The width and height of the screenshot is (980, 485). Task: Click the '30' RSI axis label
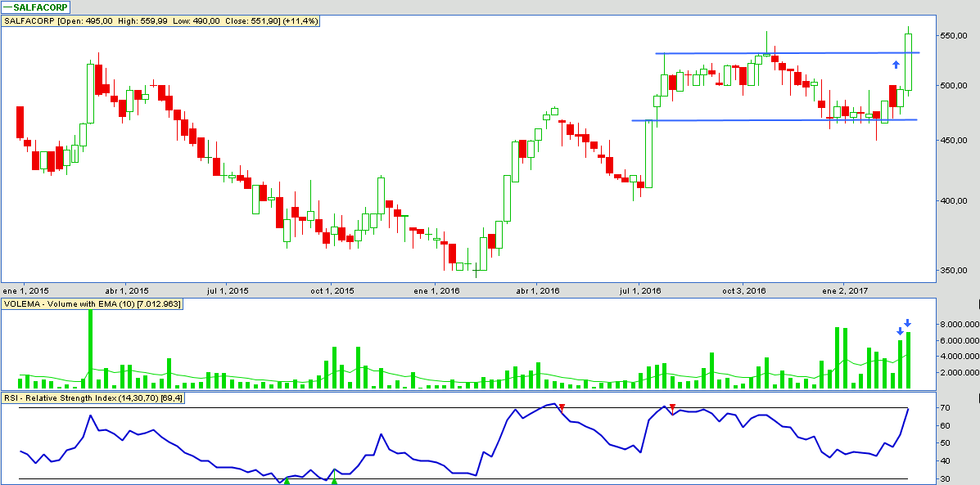[x=946, y=478]
